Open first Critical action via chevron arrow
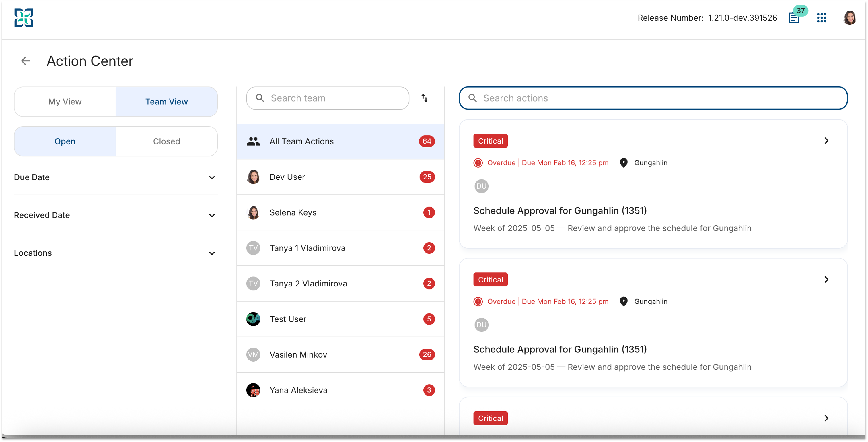 (826, 141)
